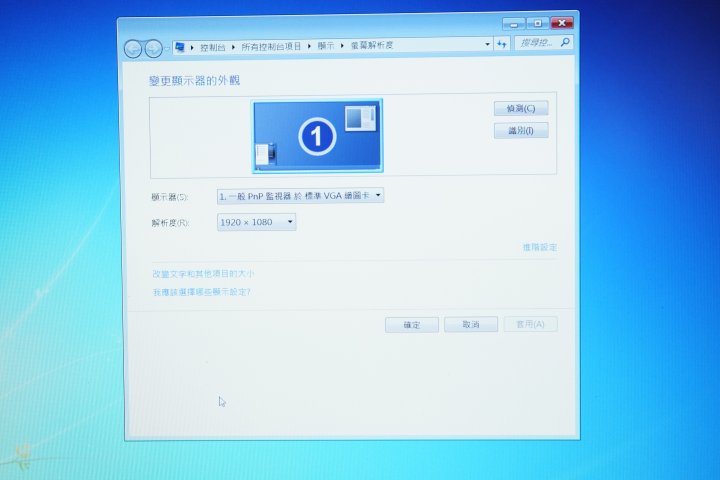
Task: Open the 1920 × 1080 resolution dropdown
Action: click(x=256, y=222)
